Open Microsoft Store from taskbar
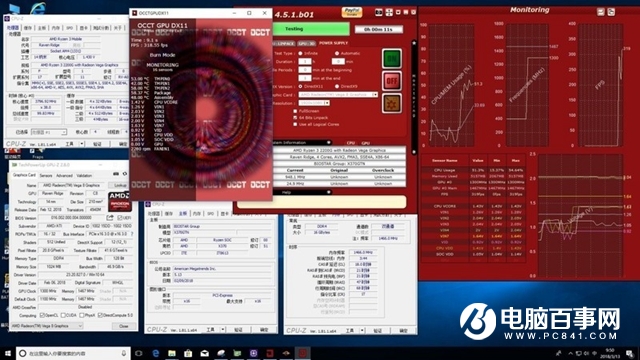This screenshot has width=640, height=360. click(x=188, y=353)
